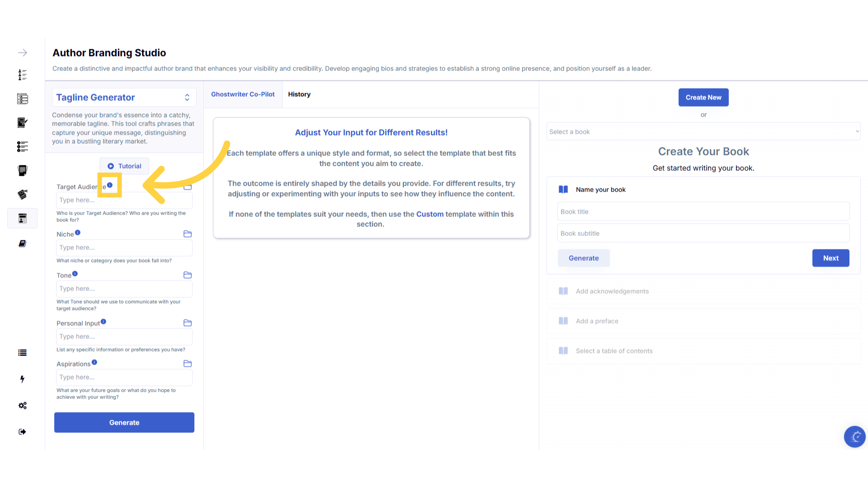Screen dimensions: 868x488
Task: Expand the sidebar with arrow icon
Action: [23, 53]
